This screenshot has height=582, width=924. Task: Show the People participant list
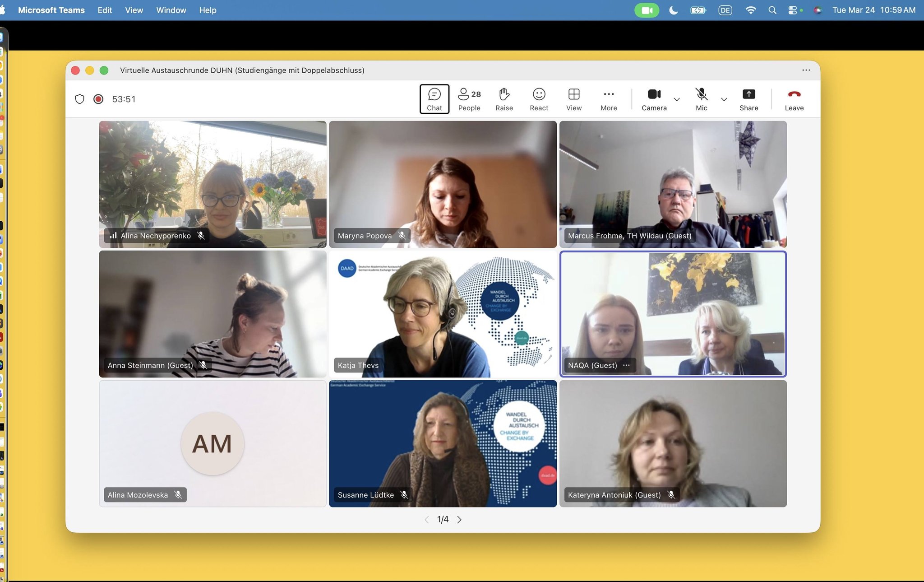(x=469, y=99)
